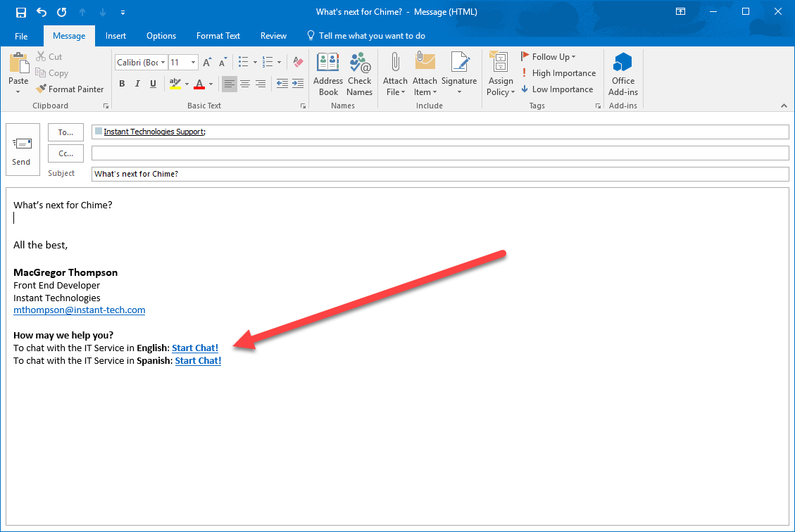This screenshot has height=532, width=795.
Task: Open the File menu
Action: (x=21, y=36)
